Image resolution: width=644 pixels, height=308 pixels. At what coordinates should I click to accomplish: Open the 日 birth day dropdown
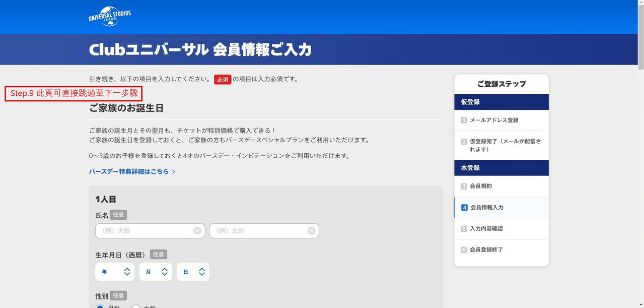point(193,272)
